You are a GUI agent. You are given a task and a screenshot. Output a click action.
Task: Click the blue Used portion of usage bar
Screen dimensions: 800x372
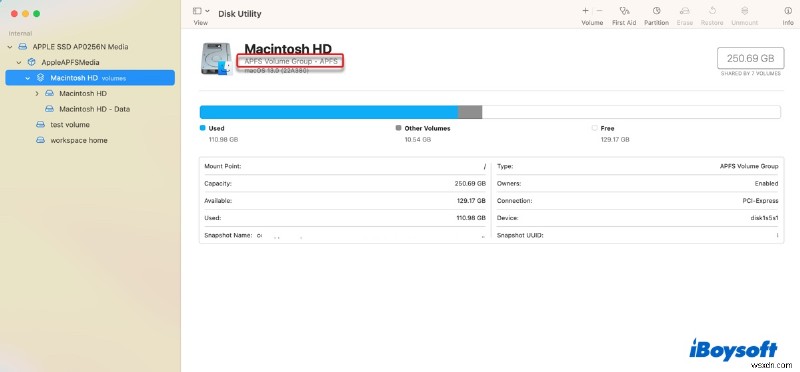(329, 112)
